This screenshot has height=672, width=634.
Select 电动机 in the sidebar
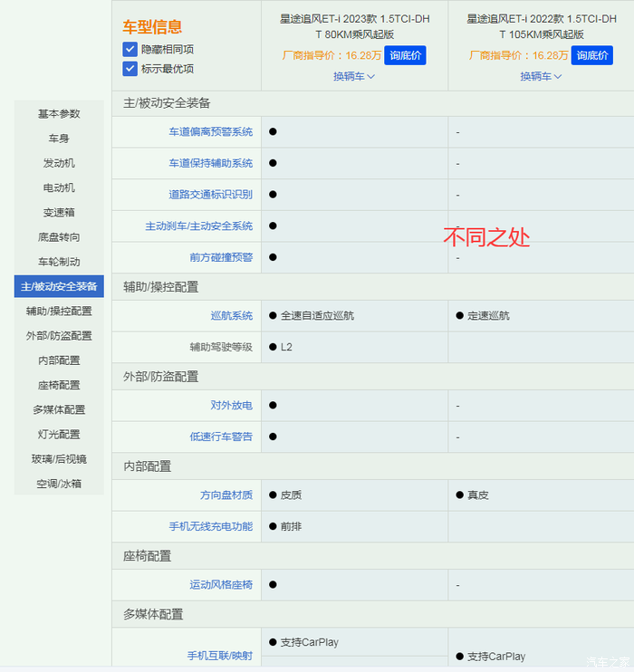tap(59, 187)
